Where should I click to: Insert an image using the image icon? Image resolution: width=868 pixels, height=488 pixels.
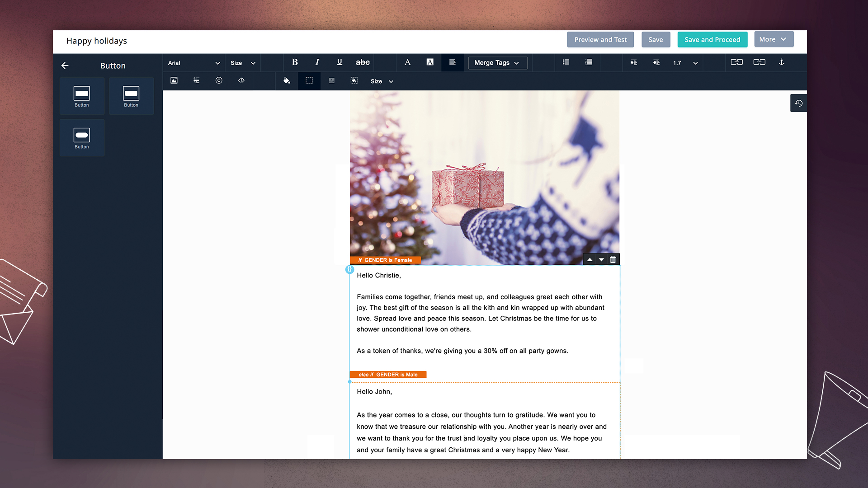pos(174,81)
